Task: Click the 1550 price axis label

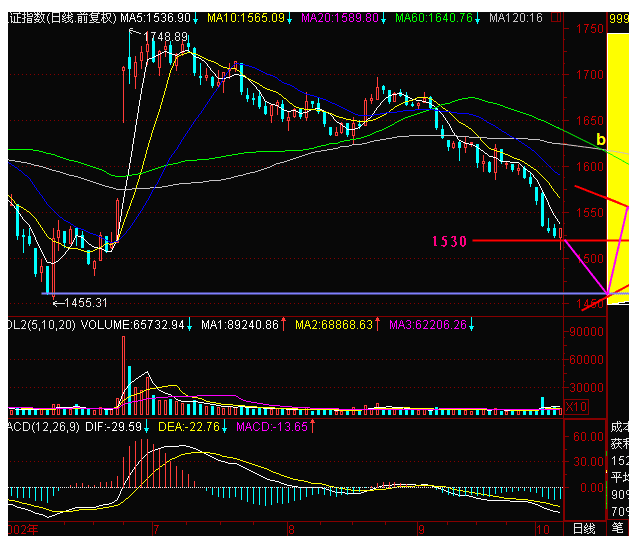Action: (590, 212)
